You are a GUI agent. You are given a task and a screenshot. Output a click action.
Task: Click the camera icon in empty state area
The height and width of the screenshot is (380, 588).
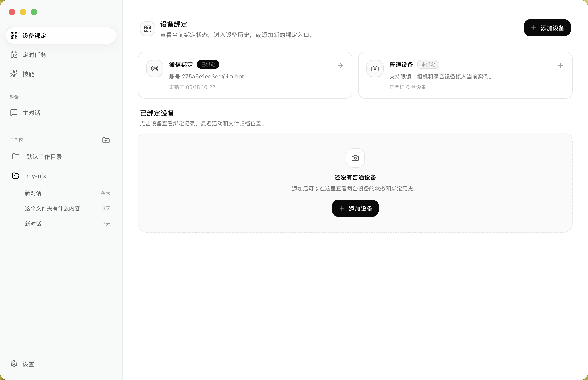tap(355, 158)
